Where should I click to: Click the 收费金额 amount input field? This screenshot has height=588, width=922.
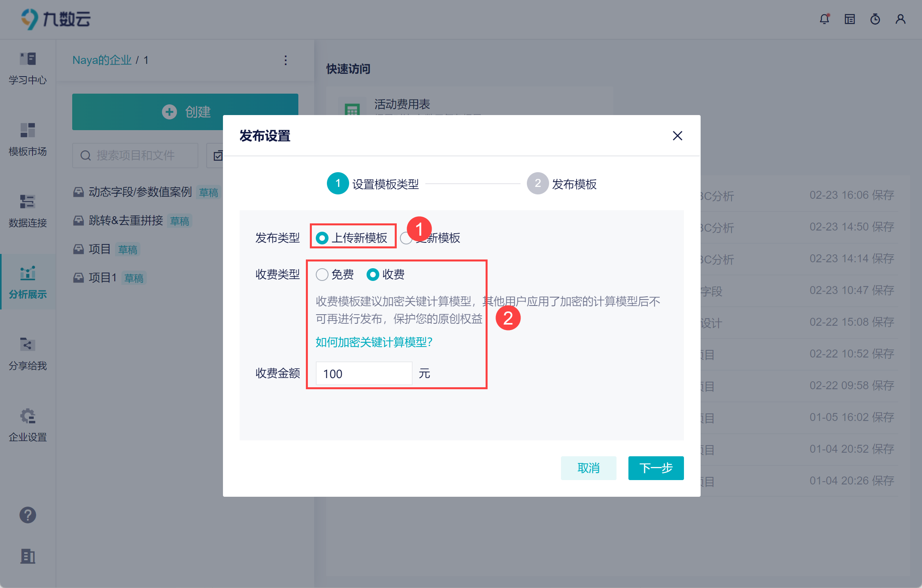(364, 374)
